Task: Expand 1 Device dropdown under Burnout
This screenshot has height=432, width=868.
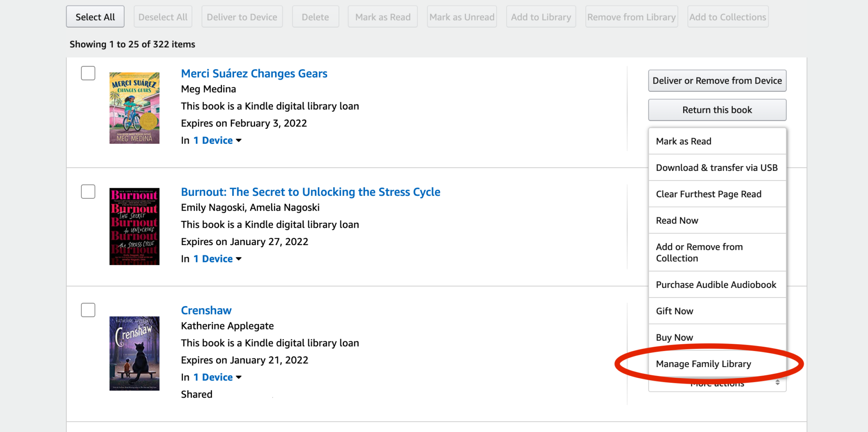Action: [217, 259]
